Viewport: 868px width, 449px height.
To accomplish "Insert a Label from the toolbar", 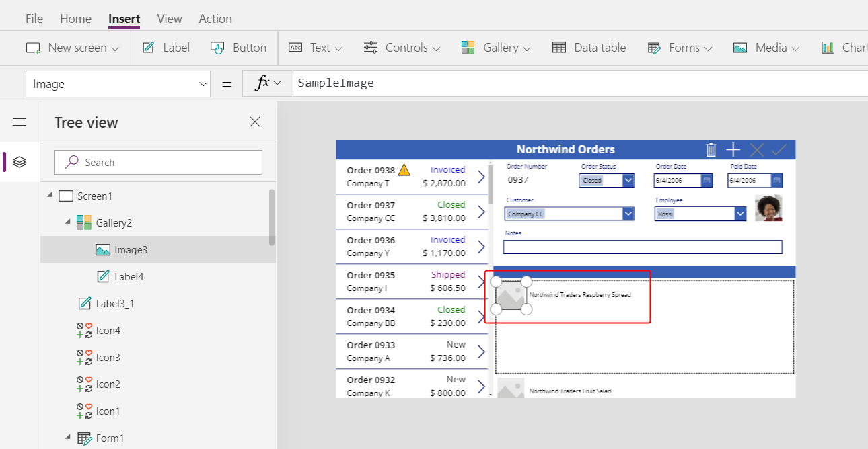I will point(166,48).
